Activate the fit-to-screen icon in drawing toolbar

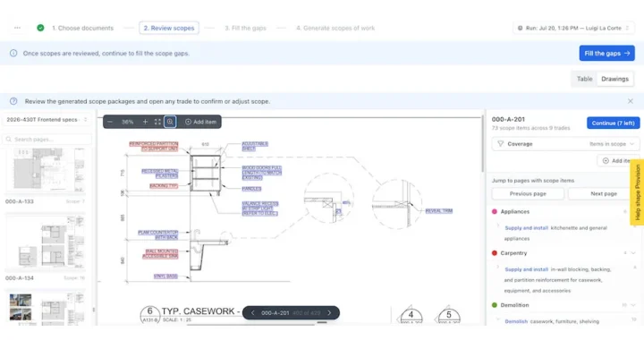point(157,122)
